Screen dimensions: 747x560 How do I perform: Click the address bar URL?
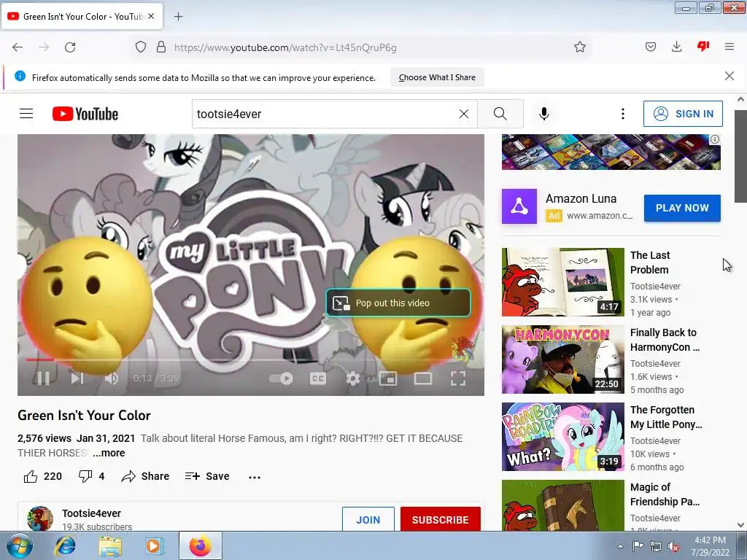click(x=285, y=47)
